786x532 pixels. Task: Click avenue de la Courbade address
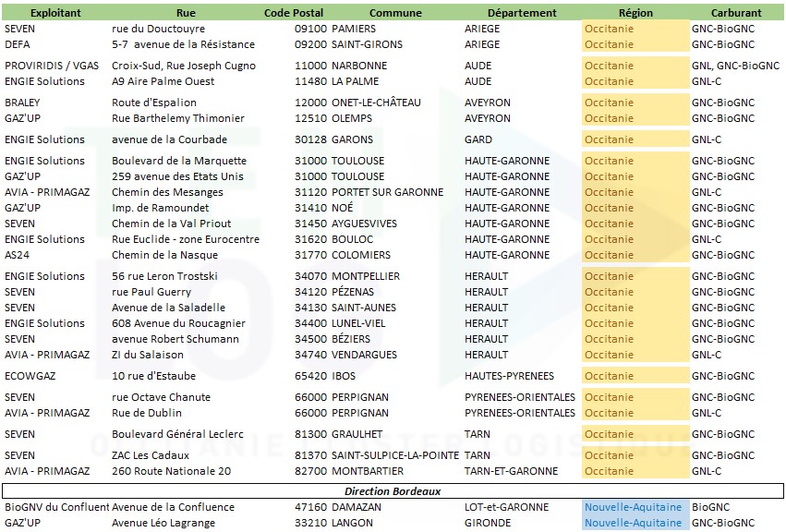[x=169, y=139]
